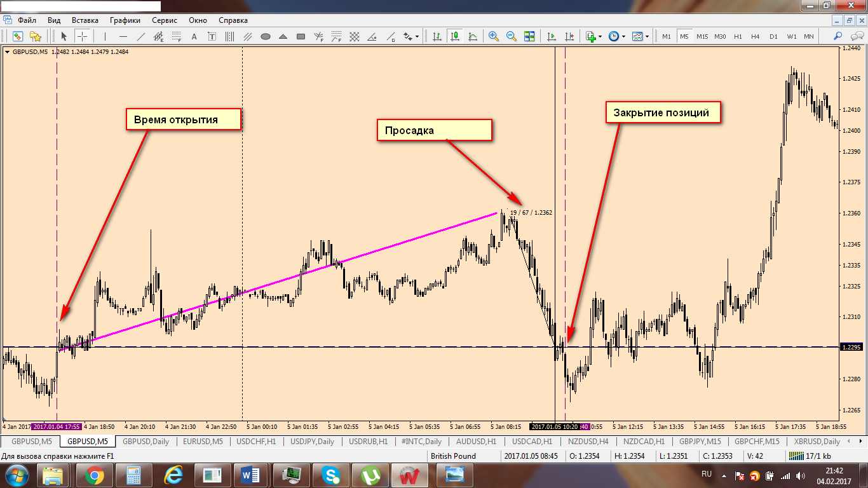Toggle the crosshair cursor mode
The height and width of the screenshot is (488, 868).
(x=82, y=36)
